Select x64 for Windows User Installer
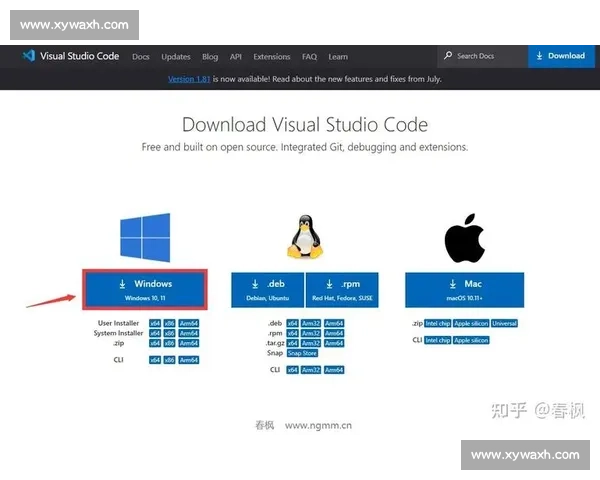Screen dimensions: 600x480 click(155, 323)
